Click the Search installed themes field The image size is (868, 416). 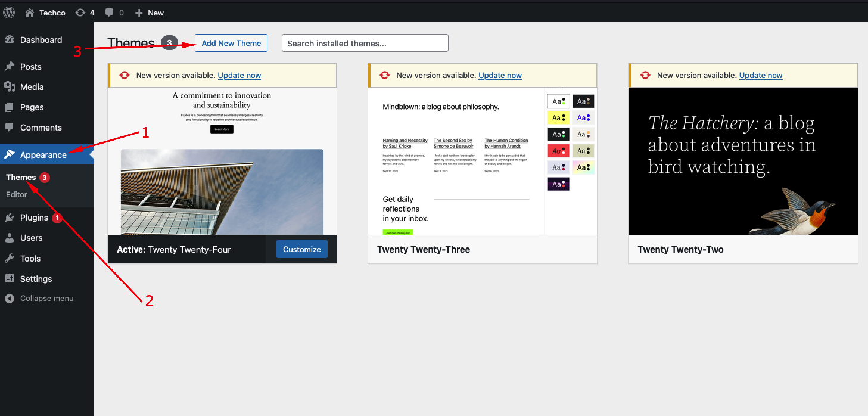point(365,43)
